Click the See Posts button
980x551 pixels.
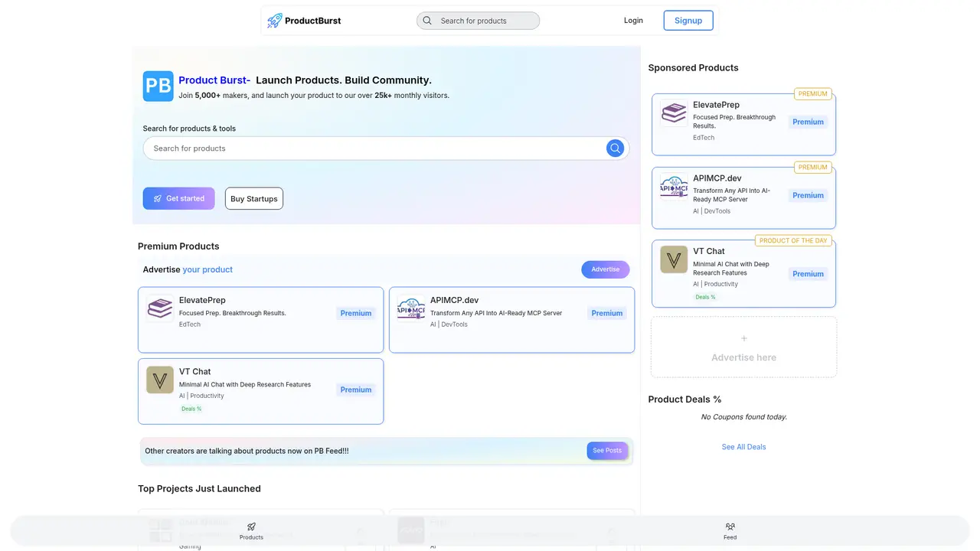pyautogui.click(x=607, y=451)
